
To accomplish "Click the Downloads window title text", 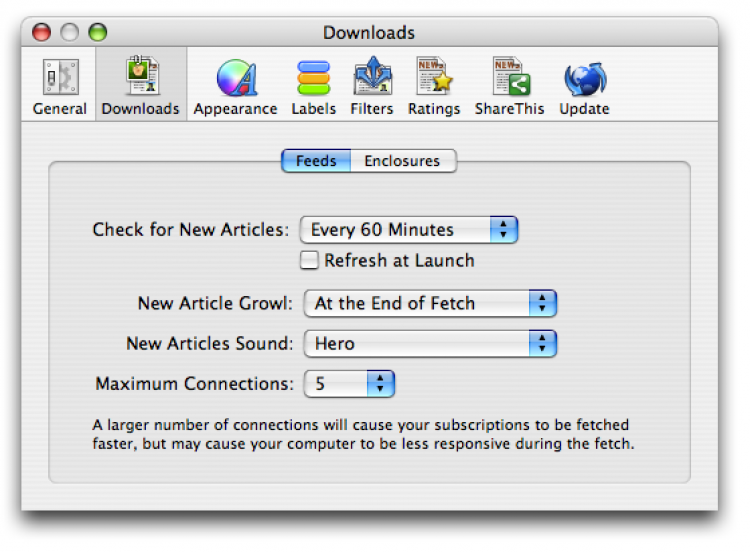I will (369, 33).
